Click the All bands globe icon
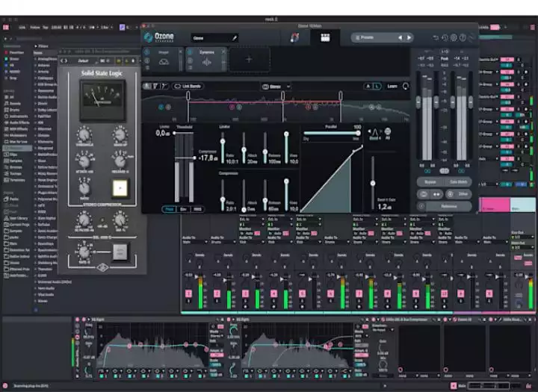This screenshot has height=392, width=538. 388,131
